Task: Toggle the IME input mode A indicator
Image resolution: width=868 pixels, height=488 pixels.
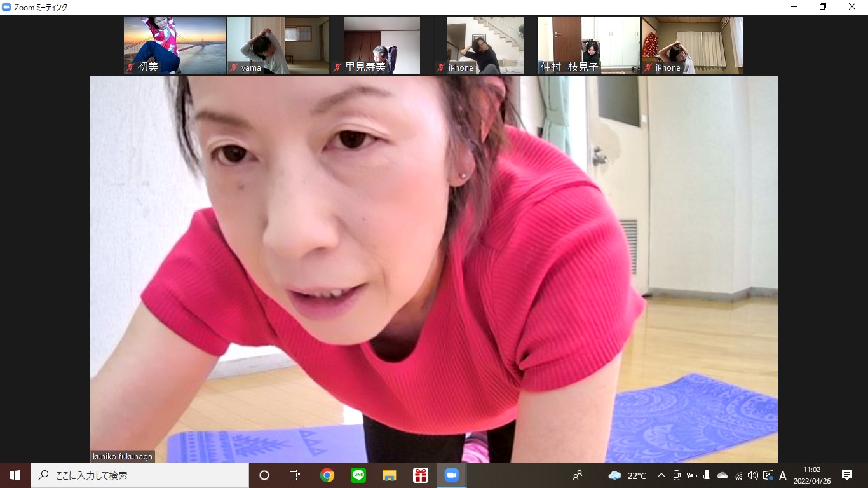Action: point(783,475)
